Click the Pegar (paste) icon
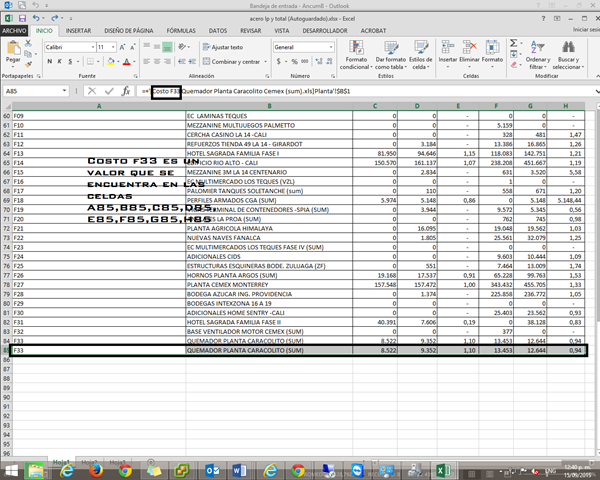The image size is (600, 480). [x=14, y=48]
